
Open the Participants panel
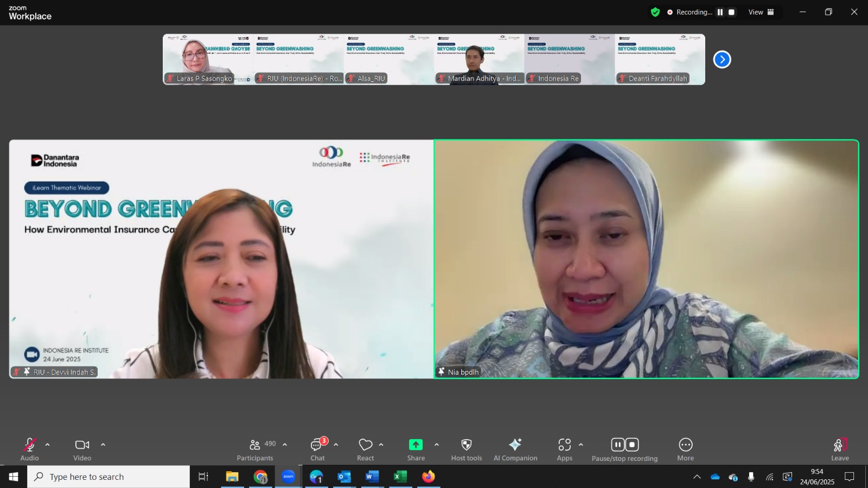pyautogui.click(x=255, y=450)
